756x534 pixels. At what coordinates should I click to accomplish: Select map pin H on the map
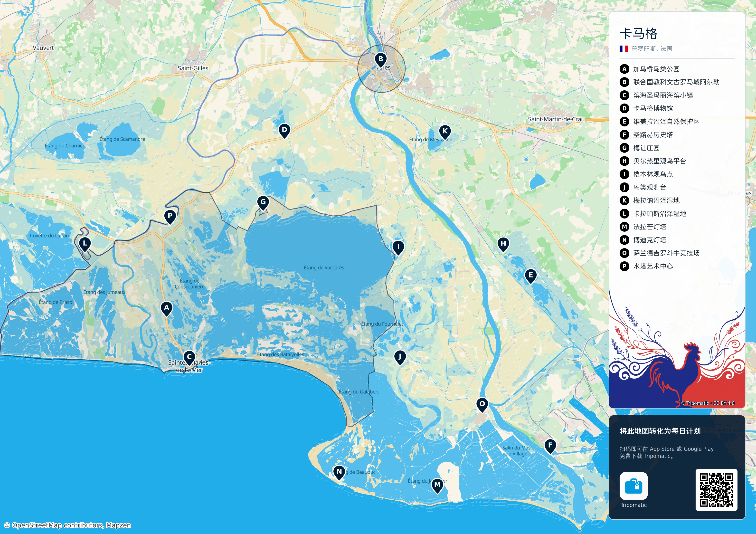[503, 244]
